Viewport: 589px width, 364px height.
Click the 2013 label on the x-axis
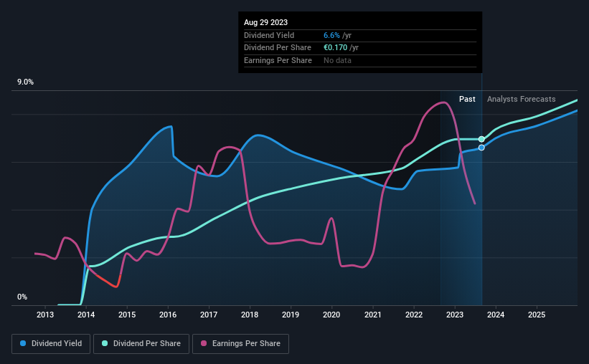[x=45, y=315]
